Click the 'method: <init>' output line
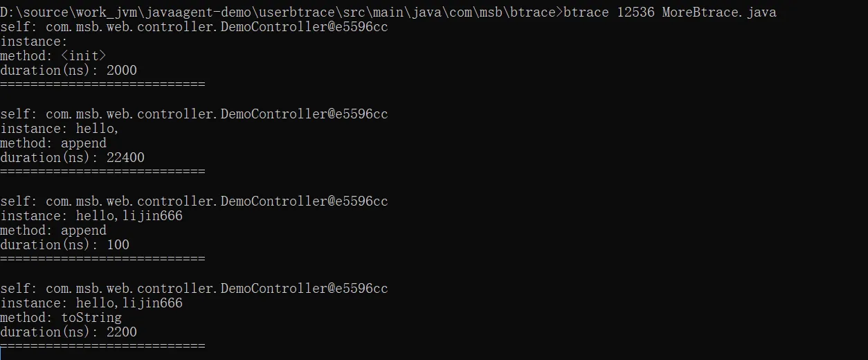Viewport: 868px width, 360px height. pos(53,56)
